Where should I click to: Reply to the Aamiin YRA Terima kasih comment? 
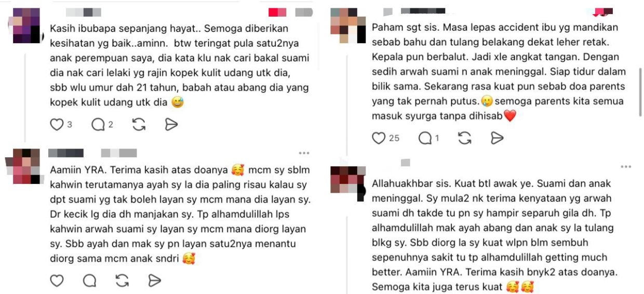click(90, 281)
